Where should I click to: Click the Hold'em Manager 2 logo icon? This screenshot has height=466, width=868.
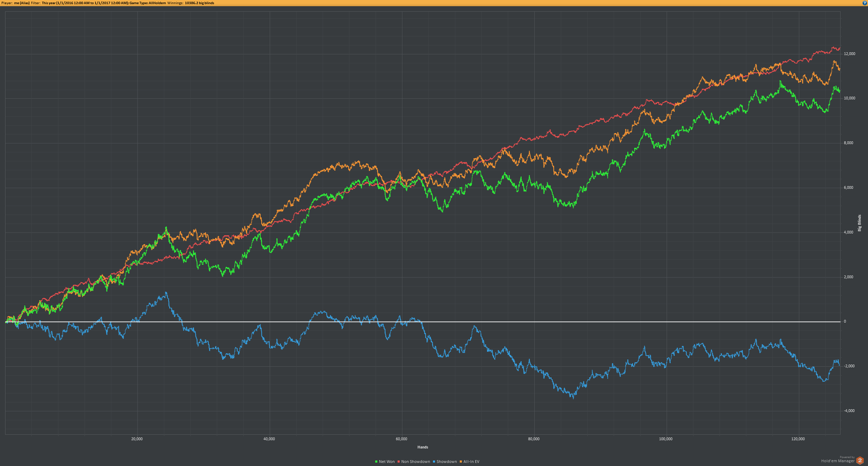[x=860, y=460]
